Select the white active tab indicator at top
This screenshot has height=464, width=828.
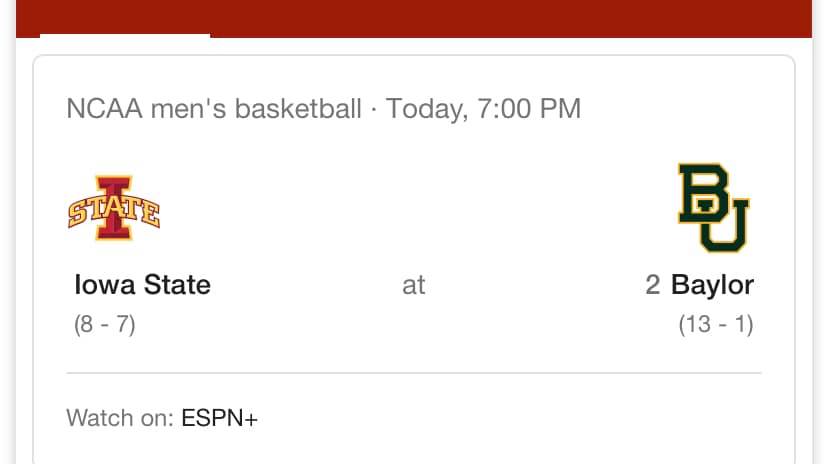point(124,36)
